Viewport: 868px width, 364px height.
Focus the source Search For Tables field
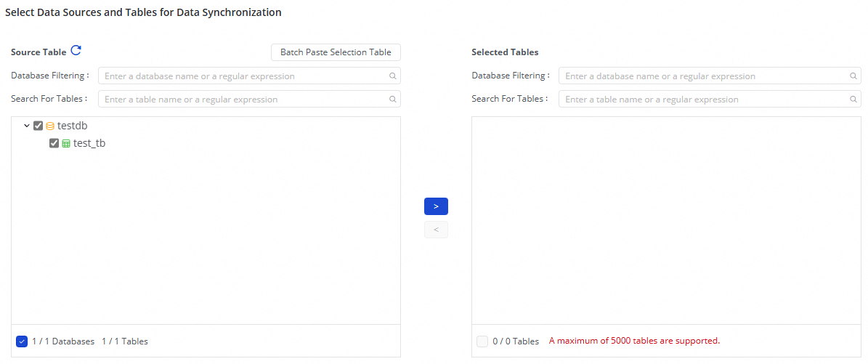pos(243,99)
